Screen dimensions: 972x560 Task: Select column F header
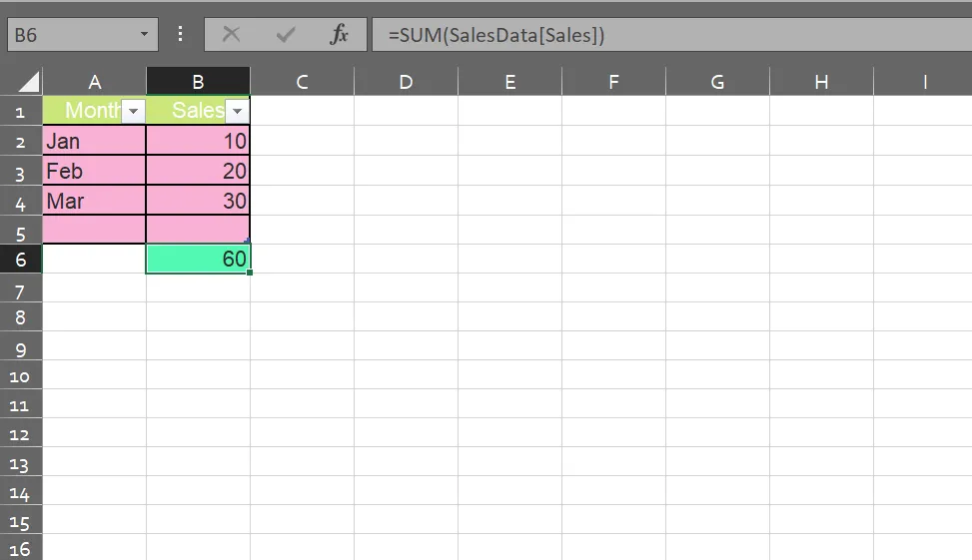(613, 81)
